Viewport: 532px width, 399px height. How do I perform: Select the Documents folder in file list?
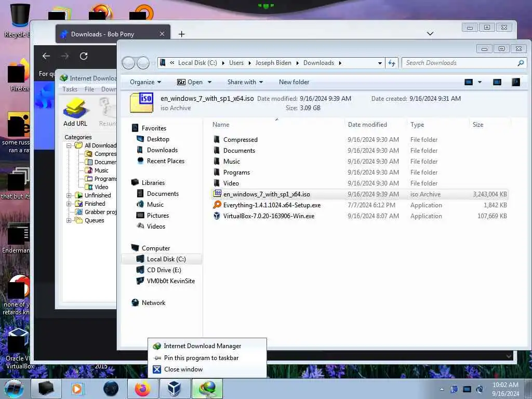tap(239, 150)
